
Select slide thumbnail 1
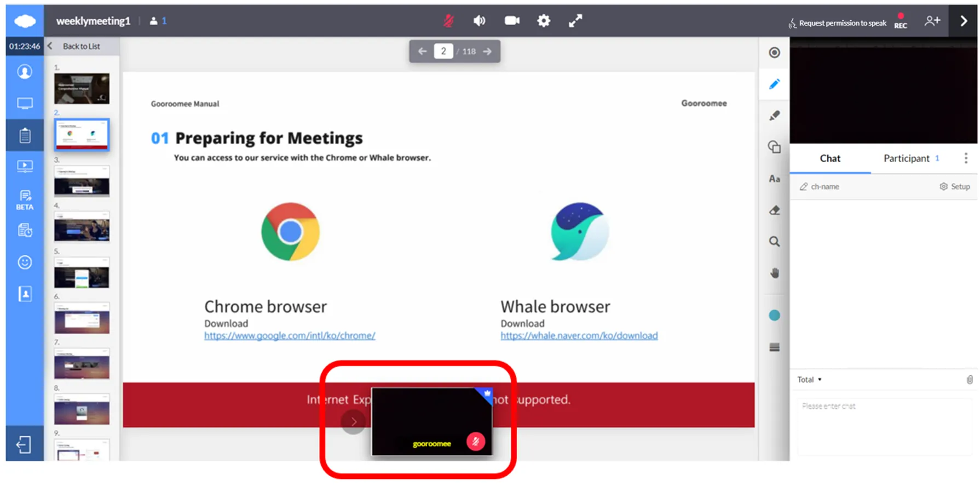(82, 89)
